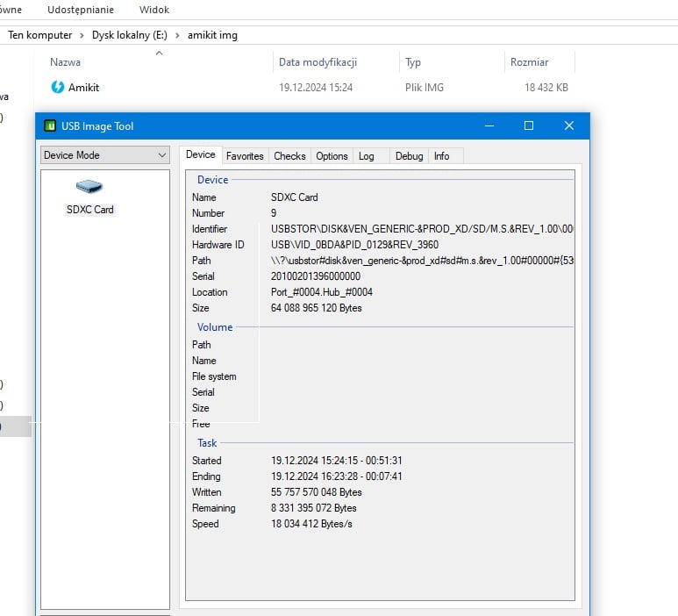The width and height of the screenshot is (678, 616).
Task: Maximize the USB Image Tool window
Action: tap(528, 125)
